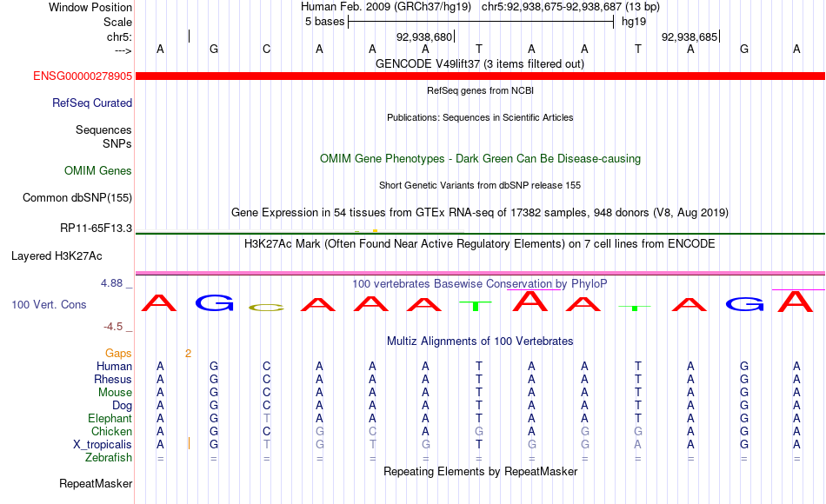Click the -4.5 PhyloP lower scale value

pyautogui.click(x=113, y=327)
